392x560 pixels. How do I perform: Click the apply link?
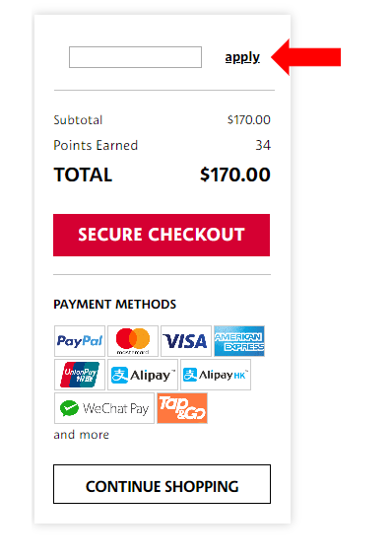[242, 57]
